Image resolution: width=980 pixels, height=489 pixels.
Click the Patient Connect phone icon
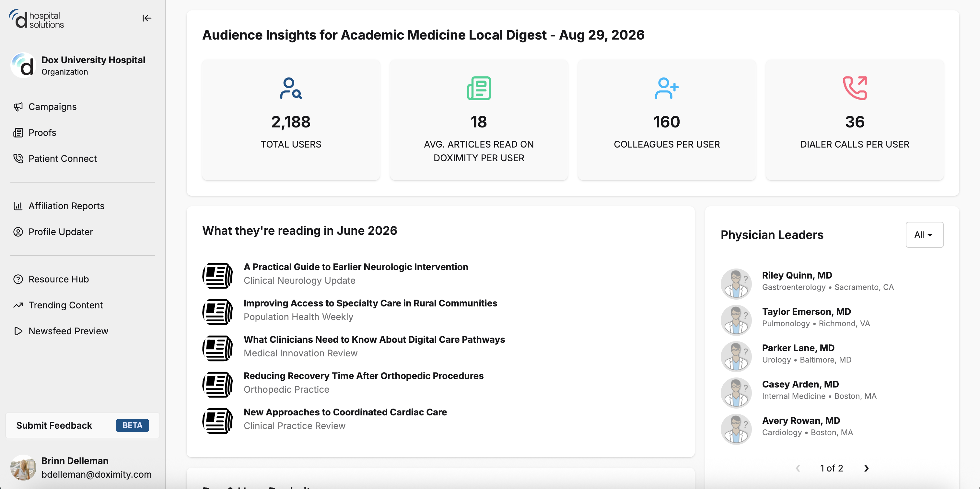click(x=18, y=159)
